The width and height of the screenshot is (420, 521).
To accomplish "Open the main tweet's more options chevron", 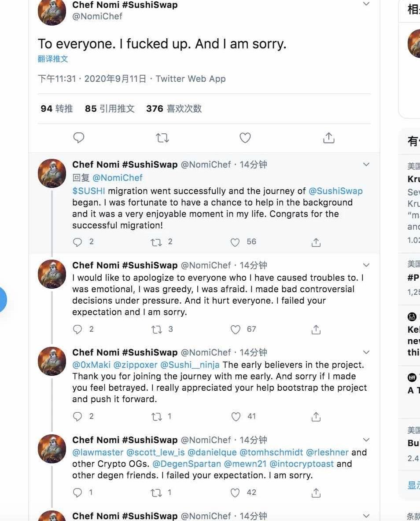I will (366, 4).
